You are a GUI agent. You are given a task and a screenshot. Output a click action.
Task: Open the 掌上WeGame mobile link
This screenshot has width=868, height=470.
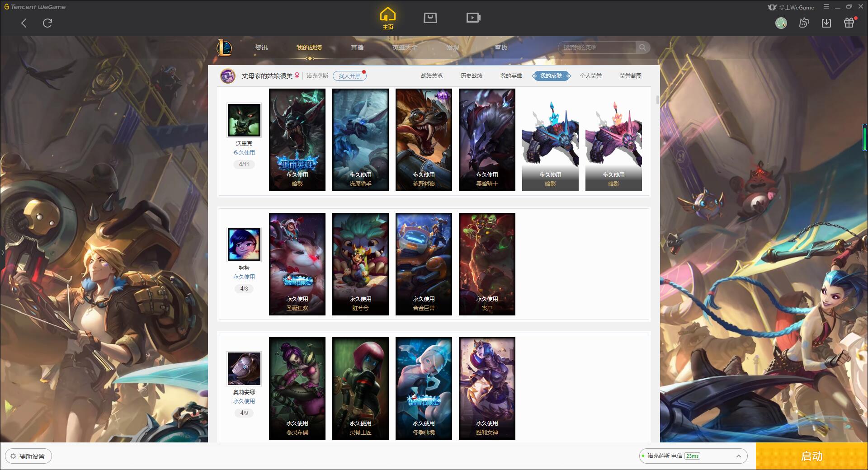(791, 7)
